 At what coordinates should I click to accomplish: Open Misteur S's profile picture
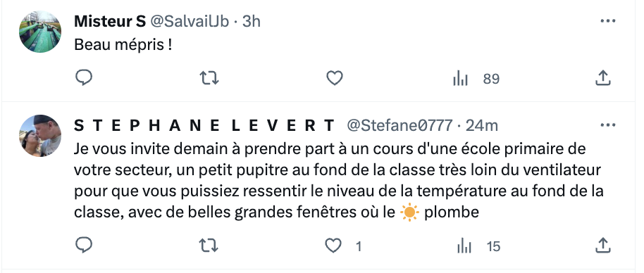point(40,32)
